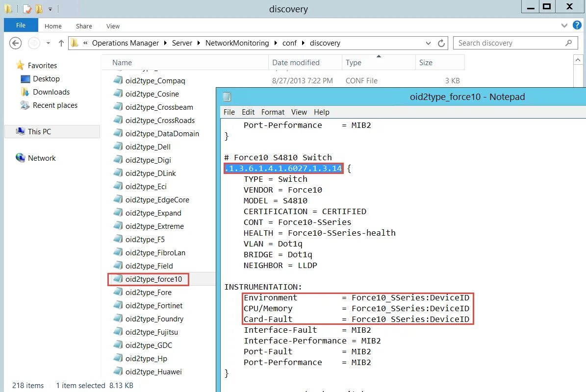
Task: Select the oid2type_force10 file name
Action: point(153,279)
